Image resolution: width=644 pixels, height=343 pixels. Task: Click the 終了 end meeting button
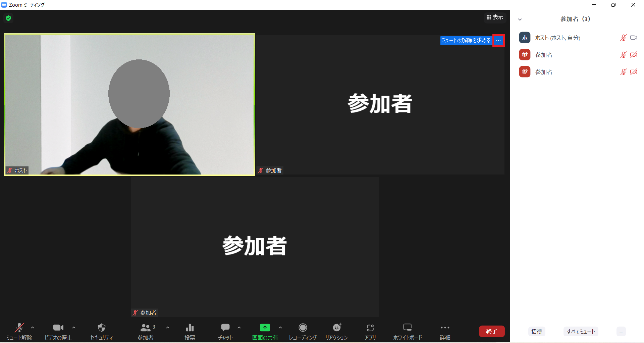pyautogui.click(x=491, y=331)
